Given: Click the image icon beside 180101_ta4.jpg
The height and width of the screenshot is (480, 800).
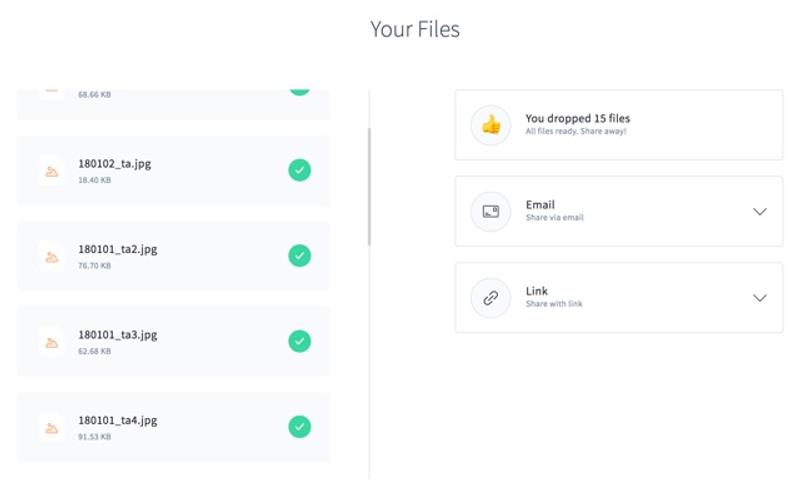Looking at the screenshot, I should point(52,428).
